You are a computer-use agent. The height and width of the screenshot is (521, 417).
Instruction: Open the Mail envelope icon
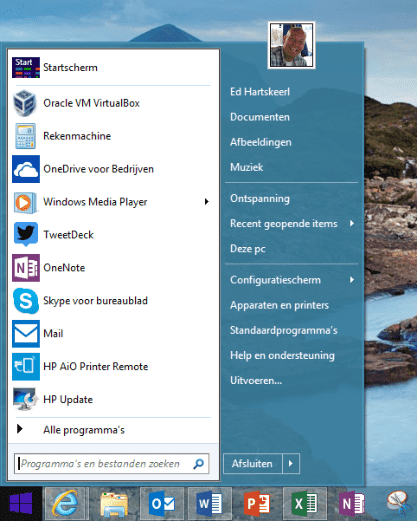point(26,334)
